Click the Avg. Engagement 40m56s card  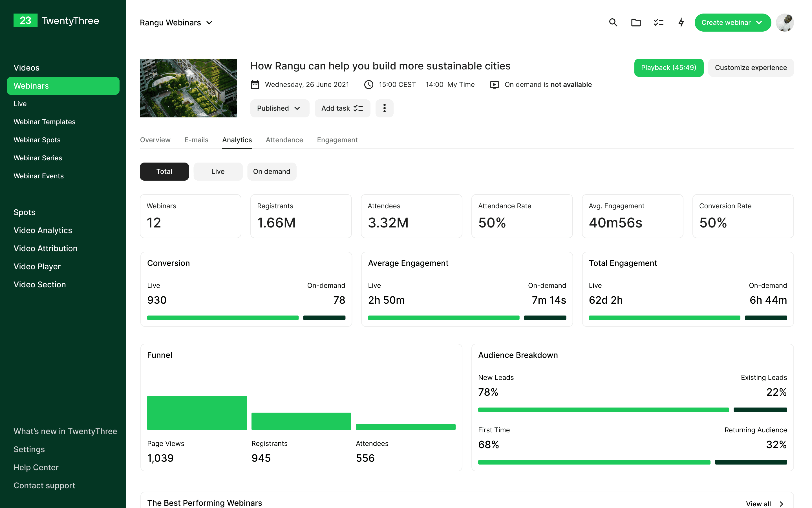click(632, 216)
